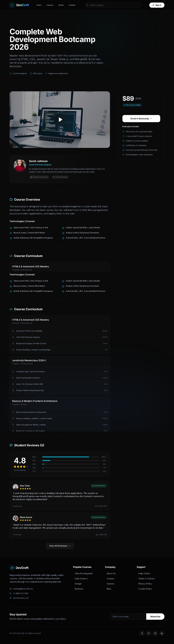
Task: Collapse React.js & Modern Frontend Architecture section
Action: coord(60,402)
